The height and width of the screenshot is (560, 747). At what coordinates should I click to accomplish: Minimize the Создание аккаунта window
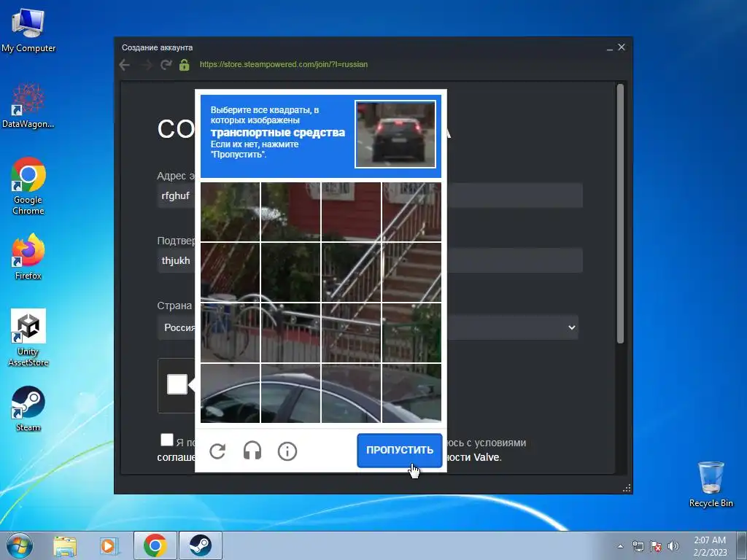[x=609, y=47]
